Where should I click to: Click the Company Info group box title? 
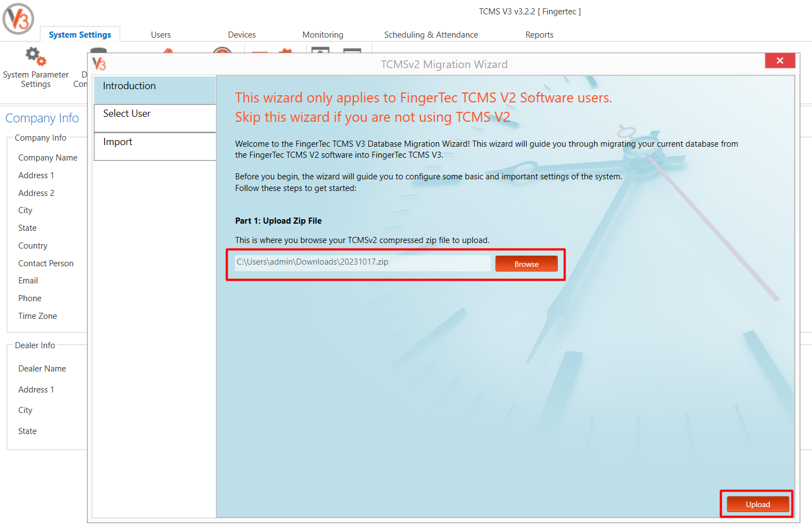[x=40, y=138]
